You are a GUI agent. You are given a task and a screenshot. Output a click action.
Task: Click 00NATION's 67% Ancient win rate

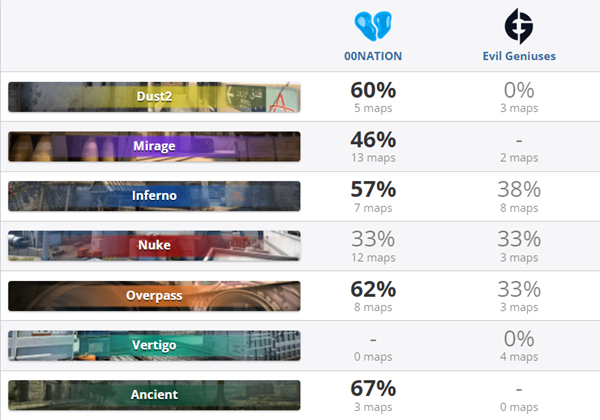point(373,389)
